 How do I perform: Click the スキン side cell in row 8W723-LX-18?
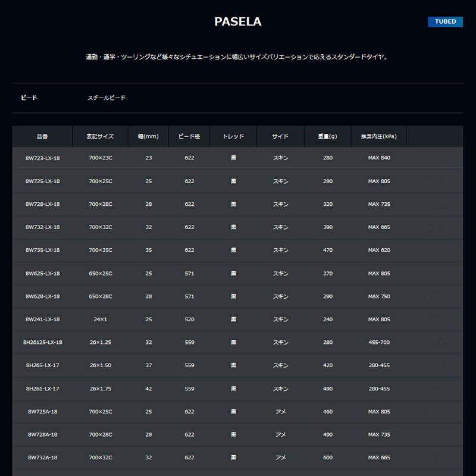click(280, 158)
